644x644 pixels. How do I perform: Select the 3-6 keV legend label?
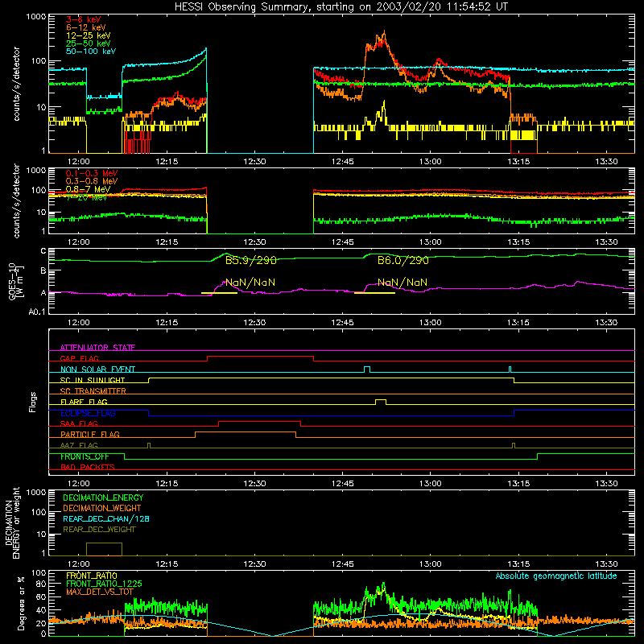tap(84, 19)
